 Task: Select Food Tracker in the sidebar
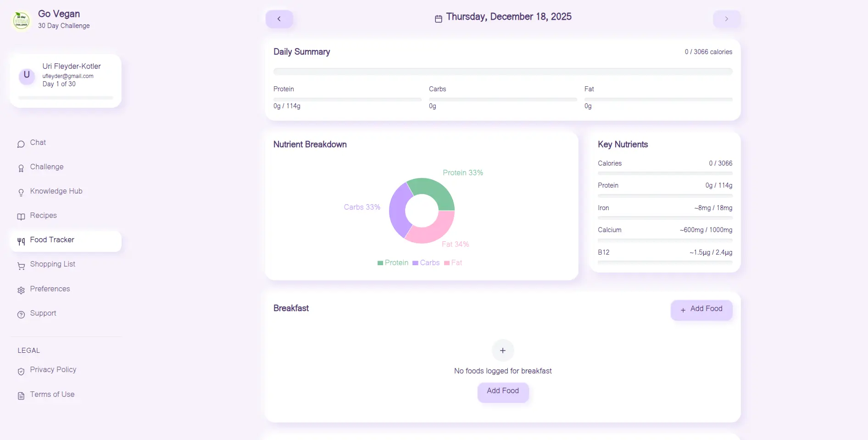coord(66,241)
